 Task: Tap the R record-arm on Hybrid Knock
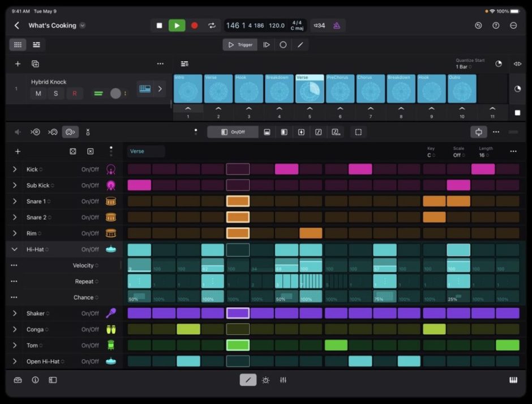click(x=74, y=93)
